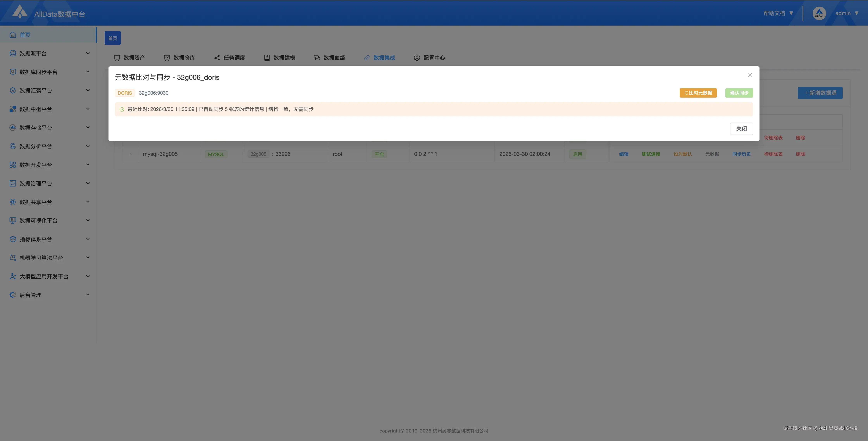The height and width of the screenshot is (441, 868).
Task: Expand the mysql-32g005 table row
Action: click(x=130, y=154)
